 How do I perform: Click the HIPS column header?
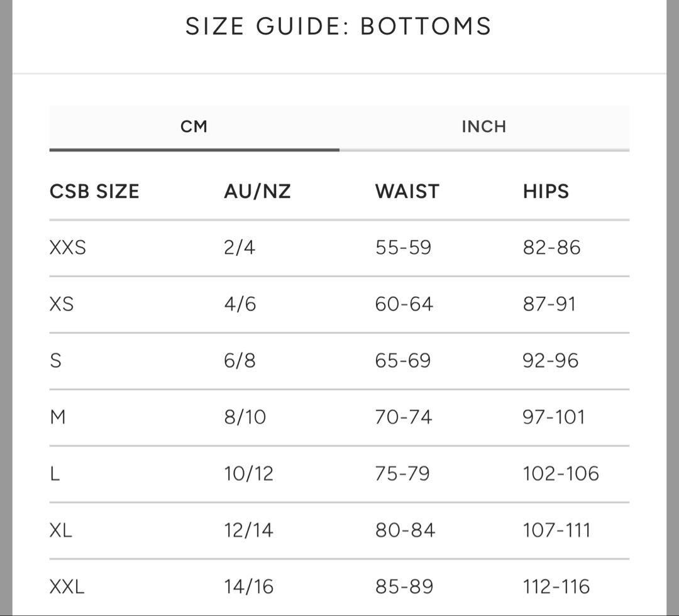tap(546, 191)
